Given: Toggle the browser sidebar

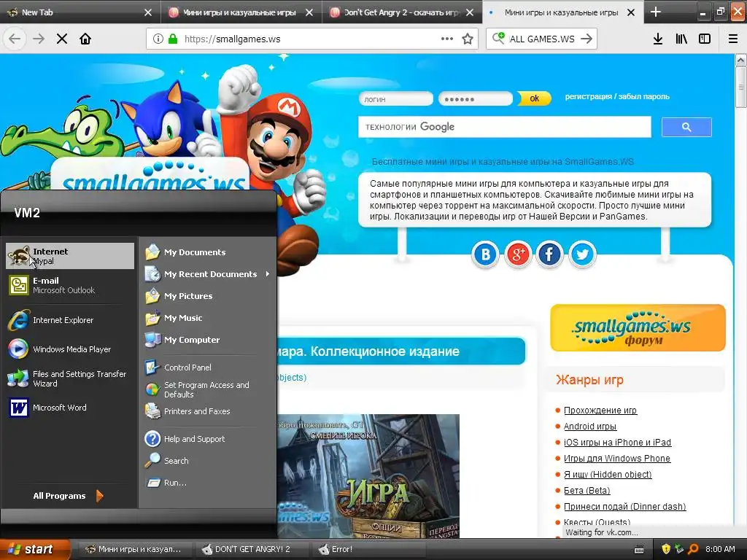Looking at the screenshot, I should click(x=705, y=39).
